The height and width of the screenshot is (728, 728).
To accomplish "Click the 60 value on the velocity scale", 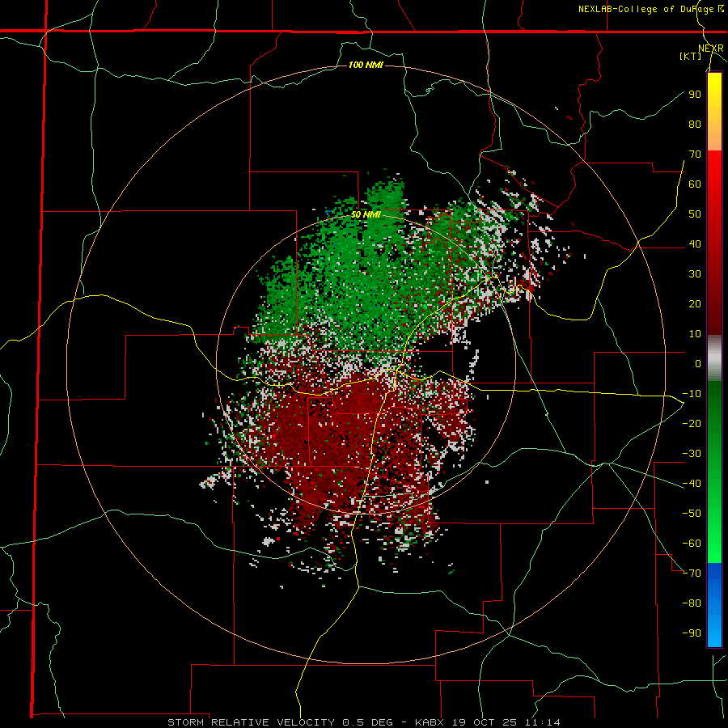I will pyautogui.click(x=695, y=184).
